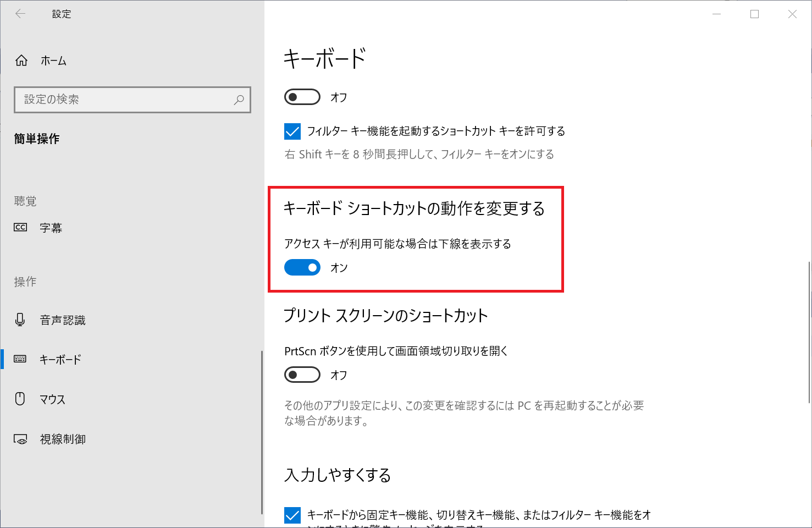The width and height of the screenshot is (812, 528).
Task: Click the 設定 window title text
Action: 62,14
